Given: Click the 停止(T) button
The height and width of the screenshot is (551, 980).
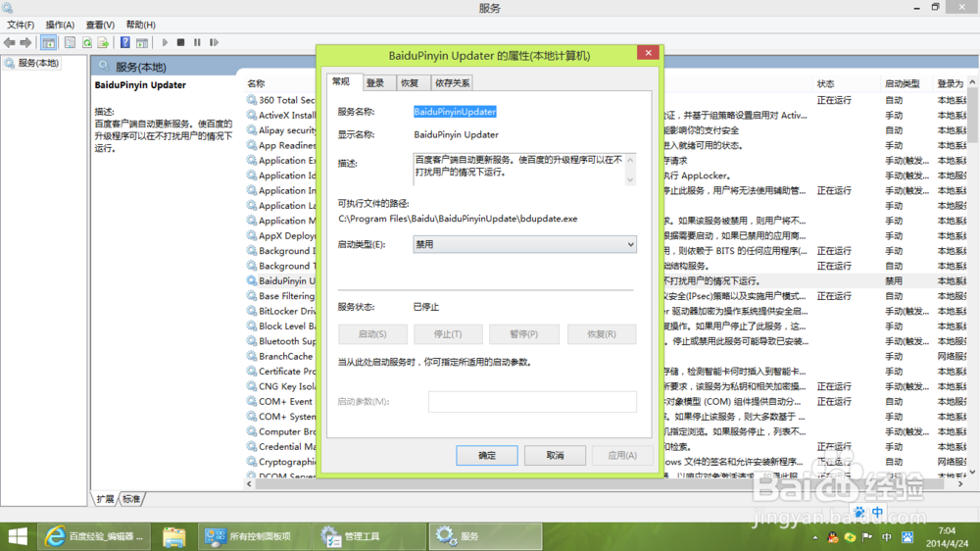Looking at the screenshot, I should coord(448,334).
